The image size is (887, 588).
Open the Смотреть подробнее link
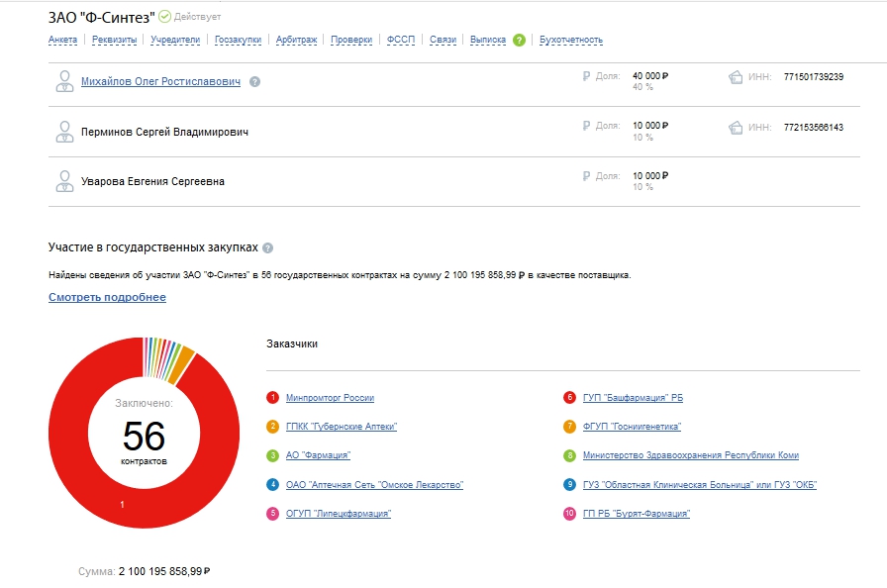point(108,297)
